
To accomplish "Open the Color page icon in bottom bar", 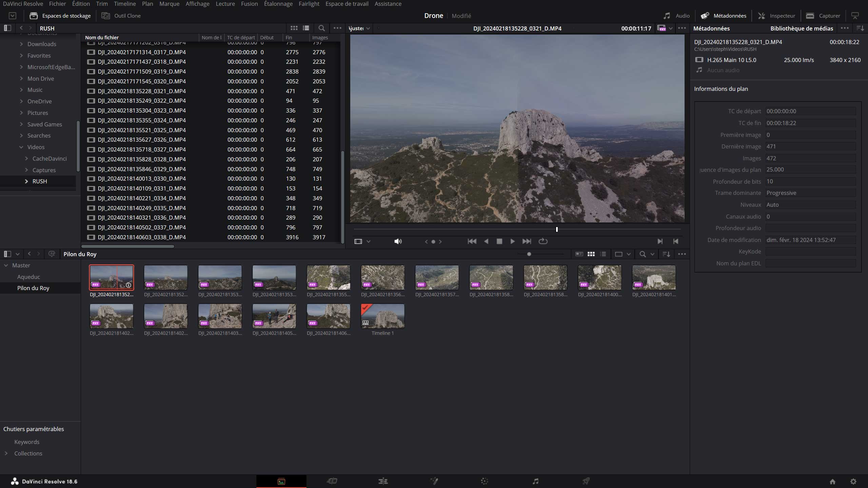I will [x=485, y=481].
